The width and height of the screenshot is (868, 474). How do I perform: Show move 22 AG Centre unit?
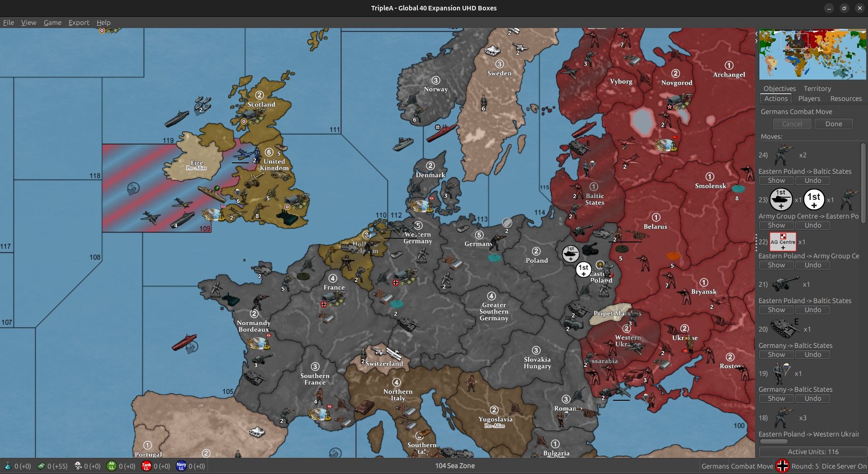776,265
